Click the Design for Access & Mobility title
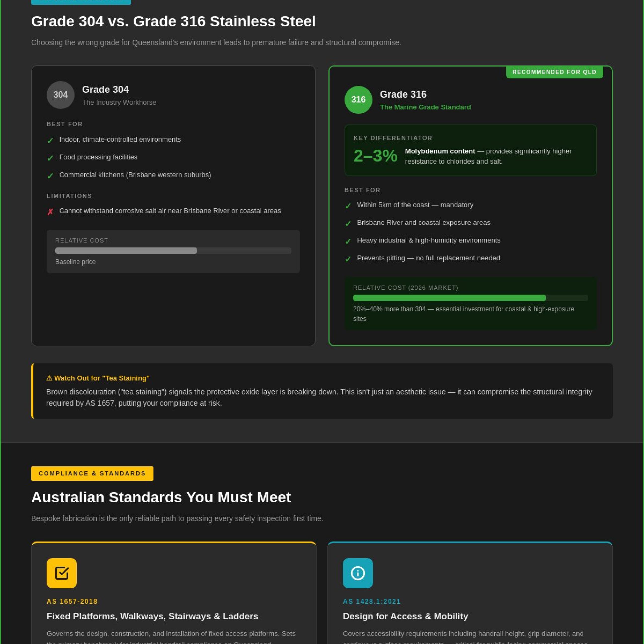This screenshot has height=644, width=644. tap(405, 616)
